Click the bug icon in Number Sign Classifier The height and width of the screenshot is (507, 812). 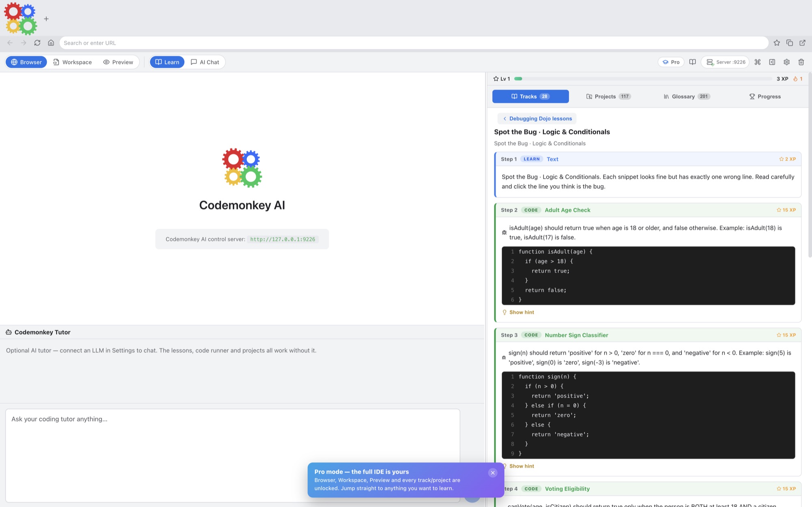pyautogui.click(x=504, y=358)
